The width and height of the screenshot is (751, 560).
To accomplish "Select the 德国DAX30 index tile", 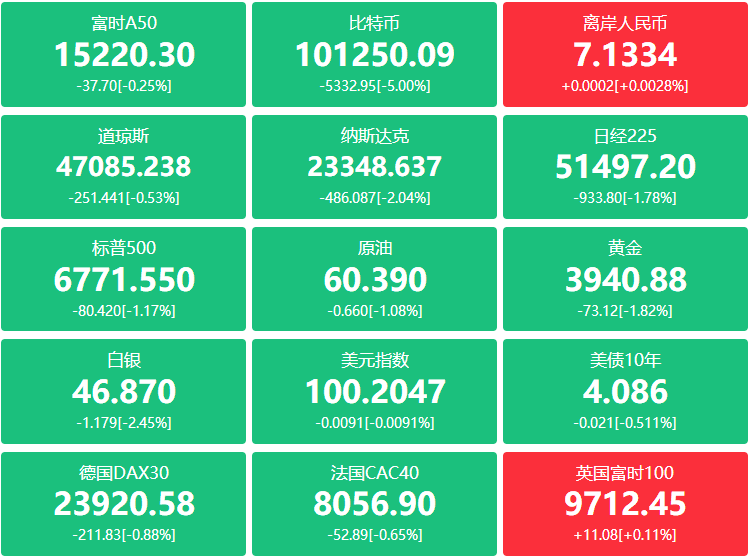I will [123, 503].
